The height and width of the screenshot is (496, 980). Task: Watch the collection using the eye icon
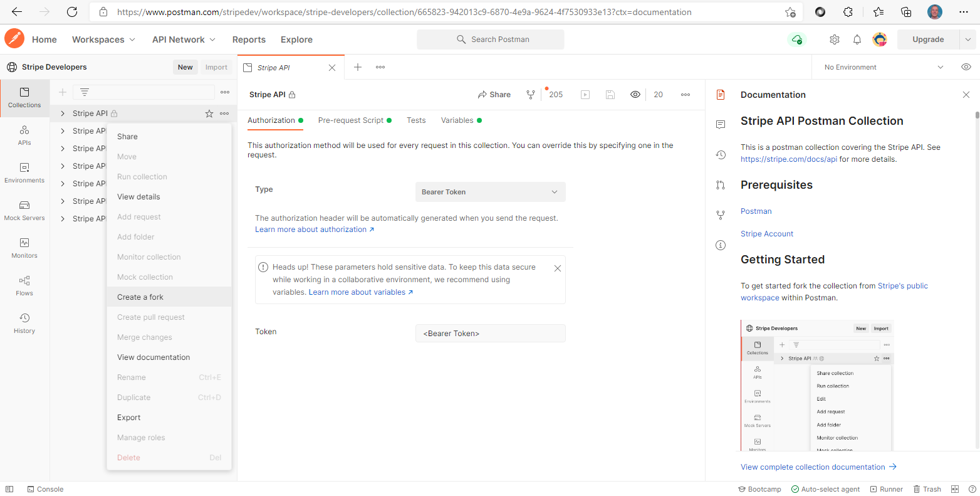tap(635, 94)
